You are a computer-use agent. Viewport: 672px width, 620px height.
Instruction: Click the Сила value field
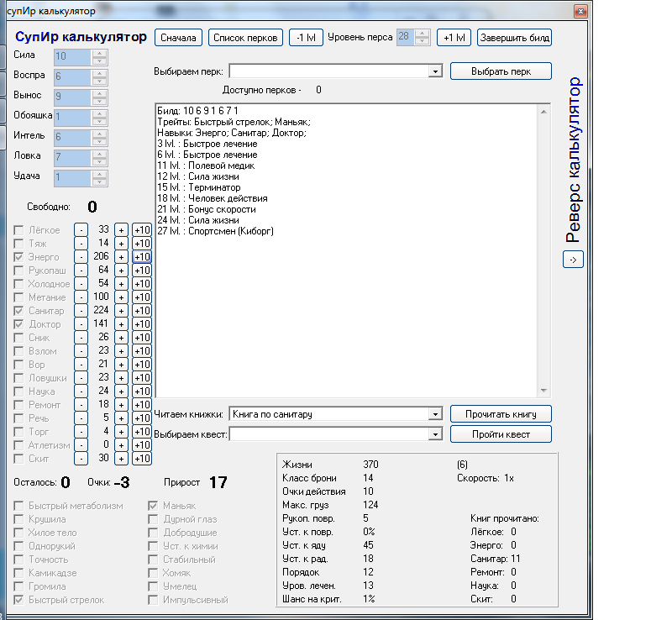[72, 56]
